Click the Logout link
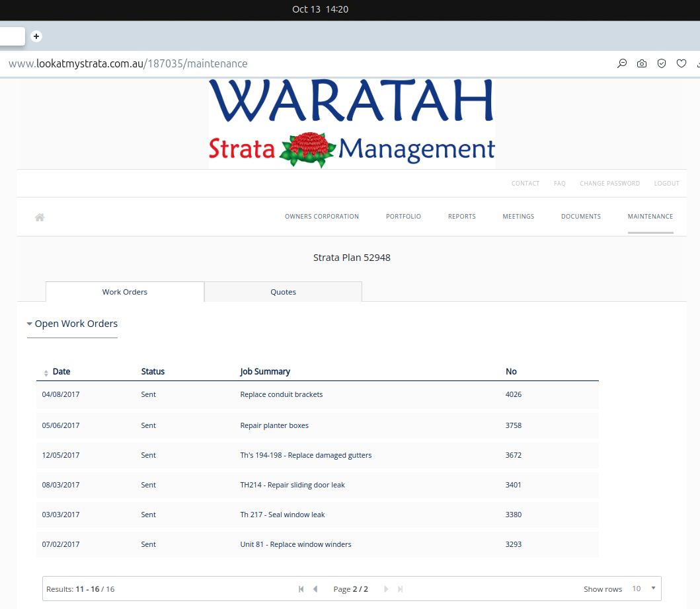 pyautogui.click(x=666, y=184)
